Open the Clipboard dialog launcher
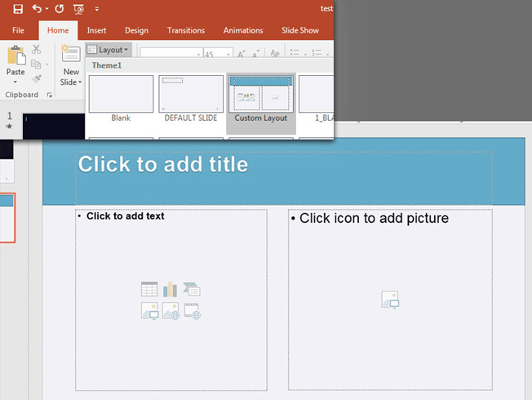 coord(50,96)
